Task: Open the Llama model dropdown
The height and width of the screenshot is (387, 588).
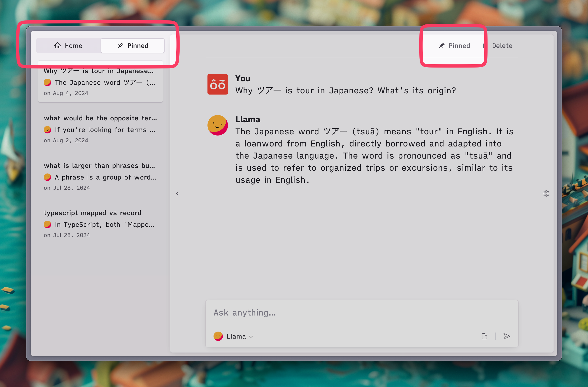Action: [x=234, y=336]
